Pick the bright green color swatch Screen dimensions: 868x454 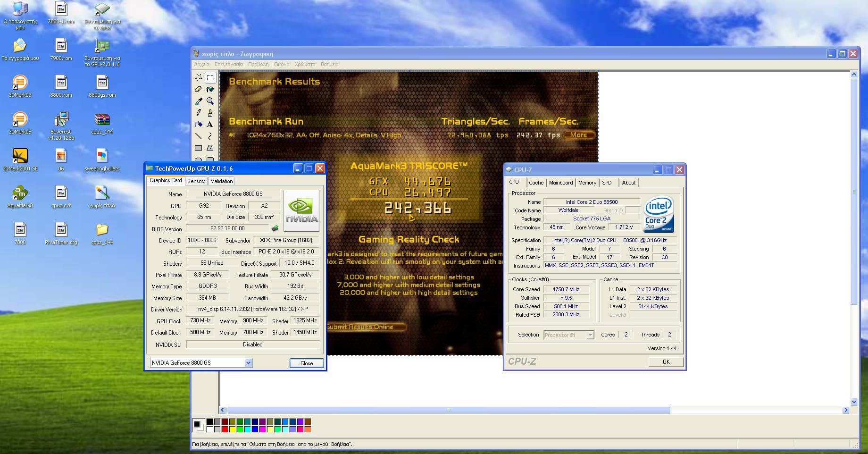240,429
